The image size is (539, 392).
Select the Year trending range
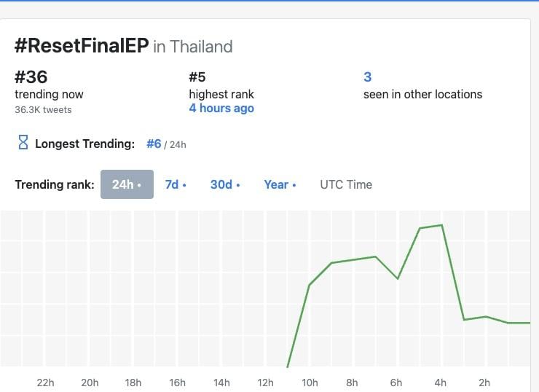pyautogui.click(x=280, y=184)
